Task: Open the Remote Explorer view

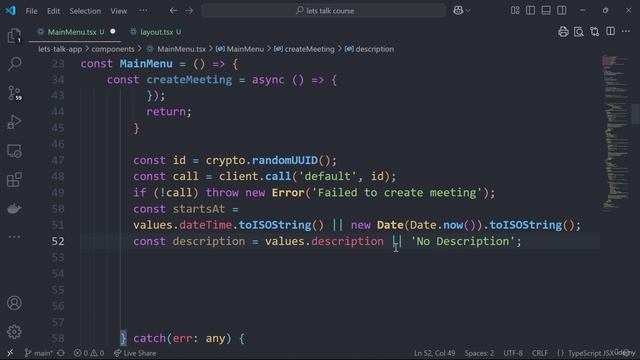Action: point(14,151)
